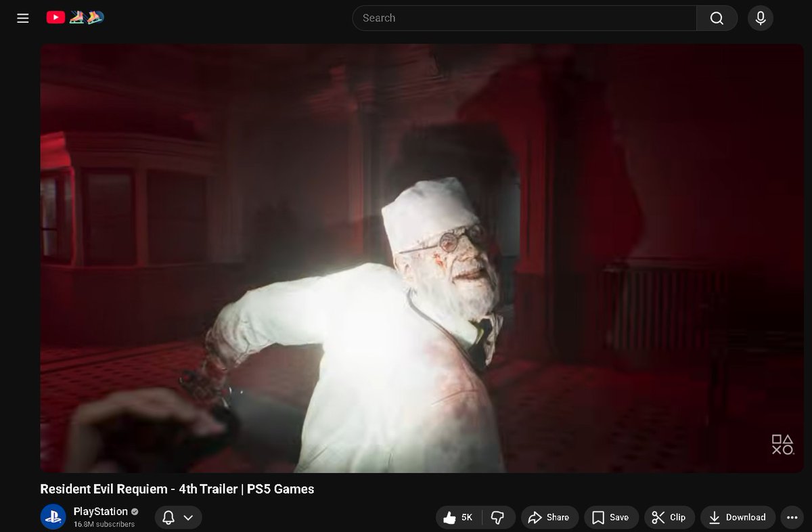The width and height of the screenshot is (812, 532).
Task: Go to the YouTube home logo
Action: pyautogui.click(x=75, y=18)
